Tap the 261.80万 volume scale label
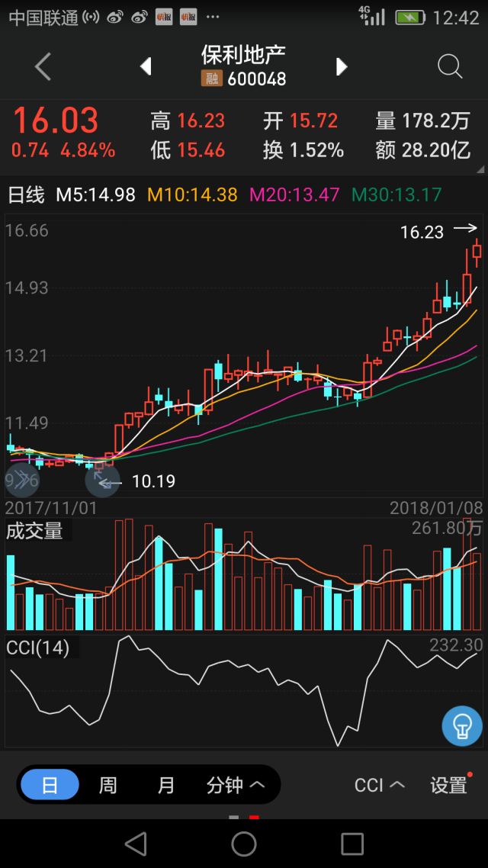The image size is (488, 868). click(447, 528)
